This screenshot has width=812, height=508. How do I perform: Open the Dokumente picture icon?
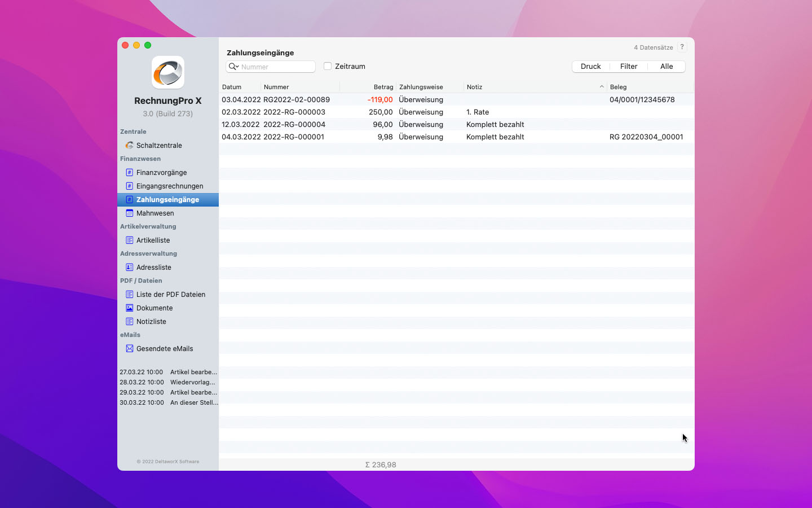[129, 308]
